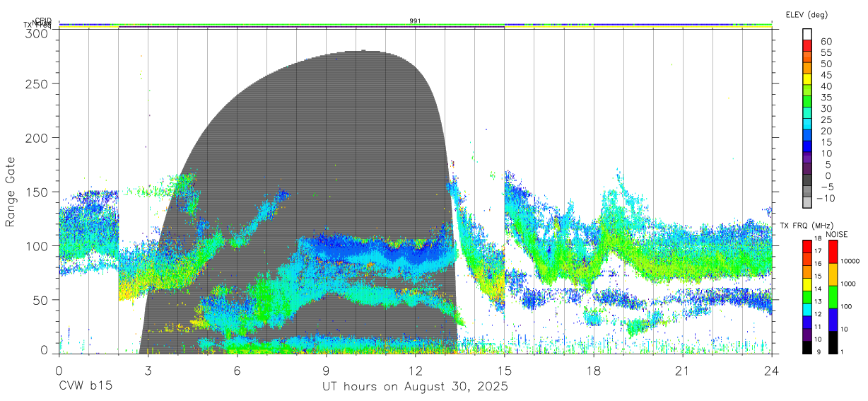Click the 'Range Gate' y-axis label
The image size is (868, 401).
11,192
